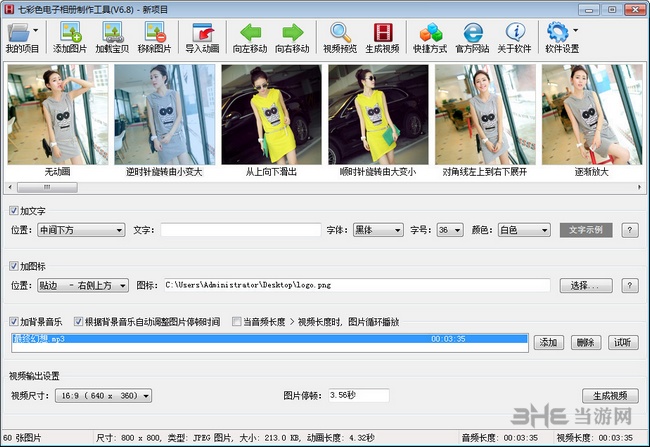Screen dimensions: 650x447
Task: Open the 字号 36 dropdown
Action: [x=450, y=230]
